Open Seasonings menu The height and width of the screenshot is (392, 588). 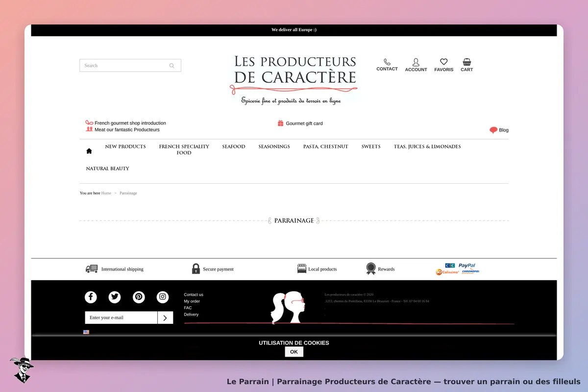click(x=274, y=147)
